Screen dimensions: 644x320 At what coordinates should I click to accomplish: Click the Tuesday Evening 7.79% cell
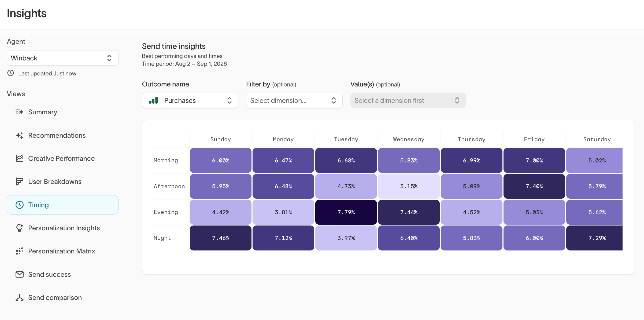tap(346, 212)
